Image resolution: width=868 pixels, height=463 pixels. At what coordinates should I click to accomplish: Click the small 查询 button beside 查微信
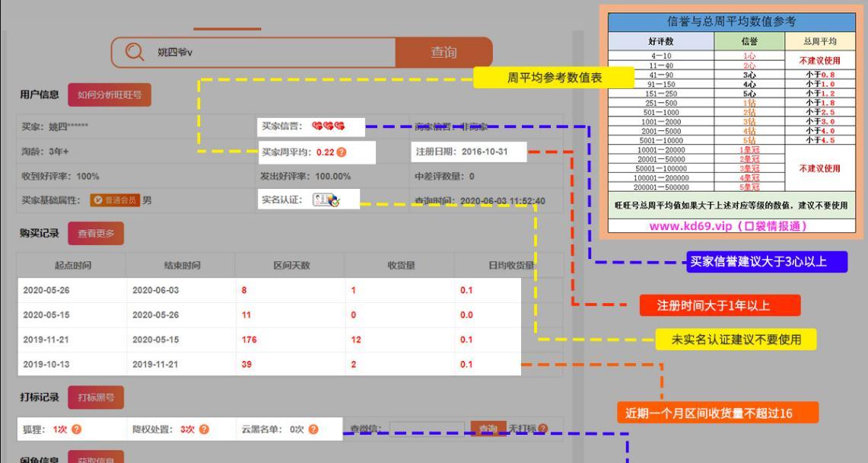[x=488, y=429]
